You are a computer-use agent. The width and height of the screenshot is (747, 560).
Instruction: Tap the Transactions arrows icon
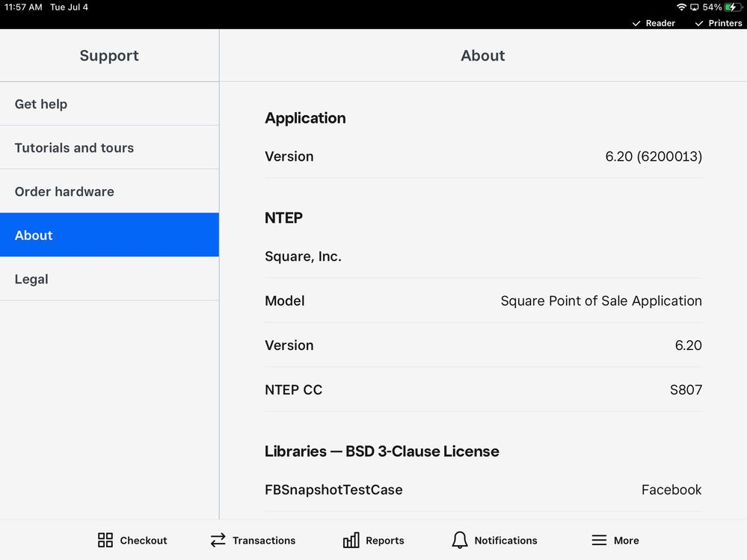pos(218,540)
